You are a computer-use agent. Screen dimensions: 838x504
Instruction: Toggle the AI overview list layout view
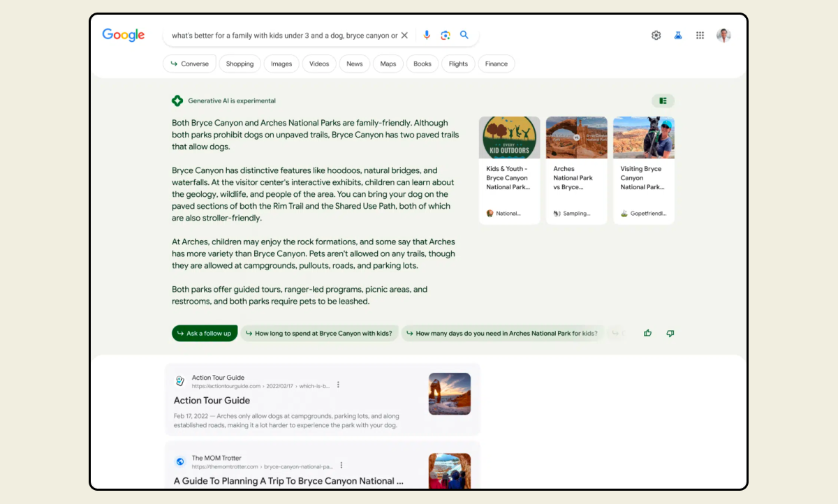tap(663, 101)
